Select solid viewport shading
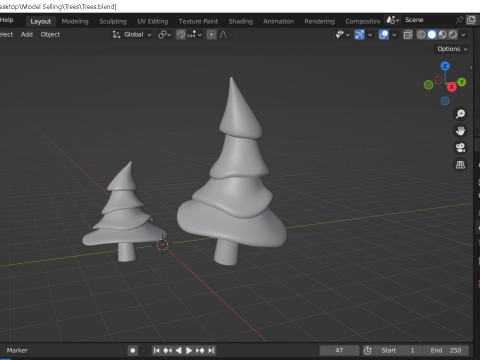The image size is (480, 360). click(x=432, y=35)
